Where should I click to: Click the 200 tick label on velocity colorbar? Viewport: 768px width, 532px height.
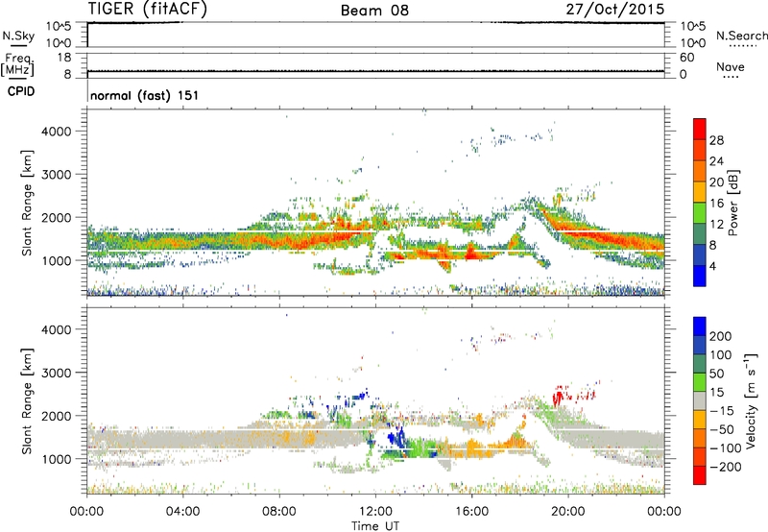click(721, 336)
